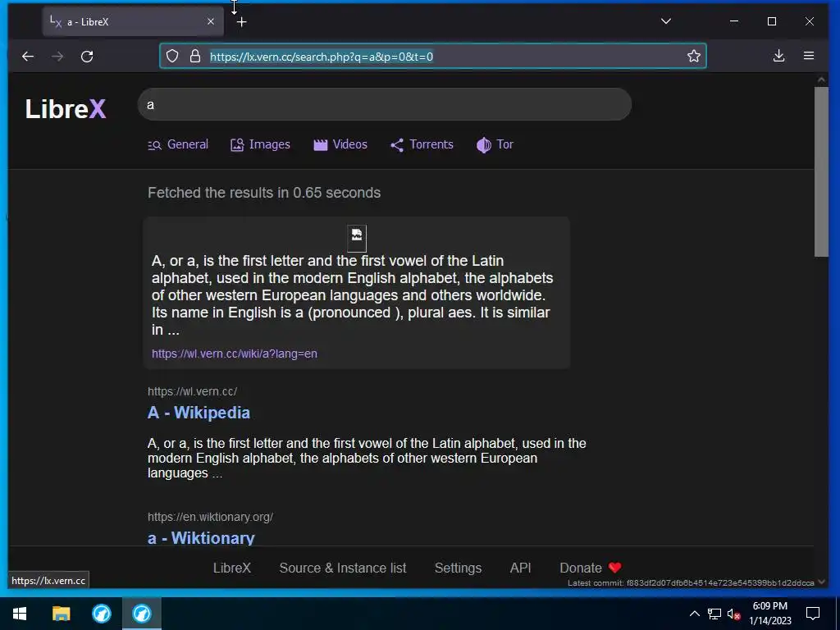Open the API footer link
The height and width of the screenshot is (630, 840).
(521, 568)
